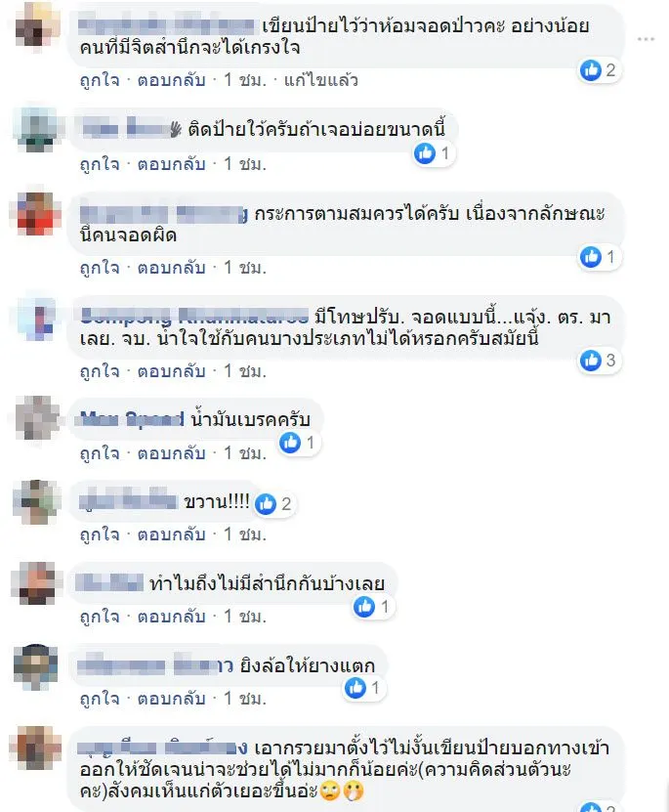Like the 'ขวาน!!!!' comment

coord(100,534)
